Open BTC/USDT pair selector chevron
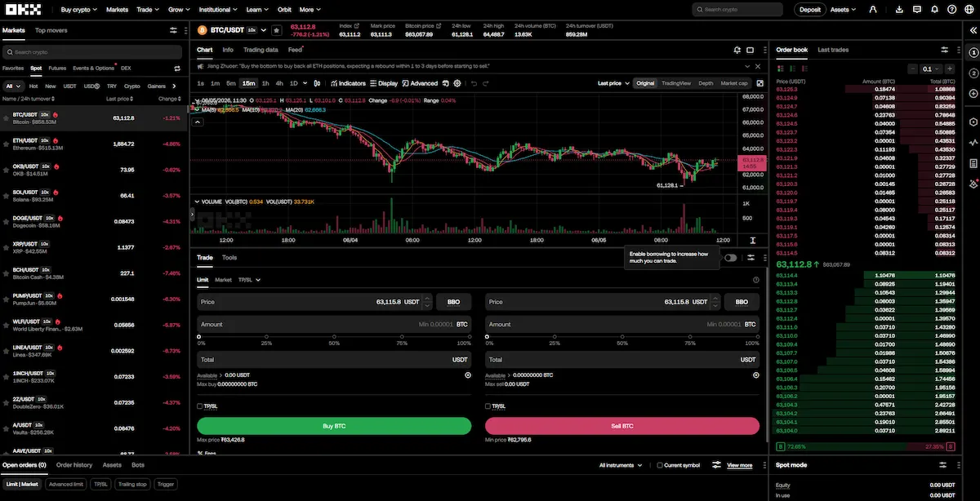980x501 pixels. click(265, 29)
